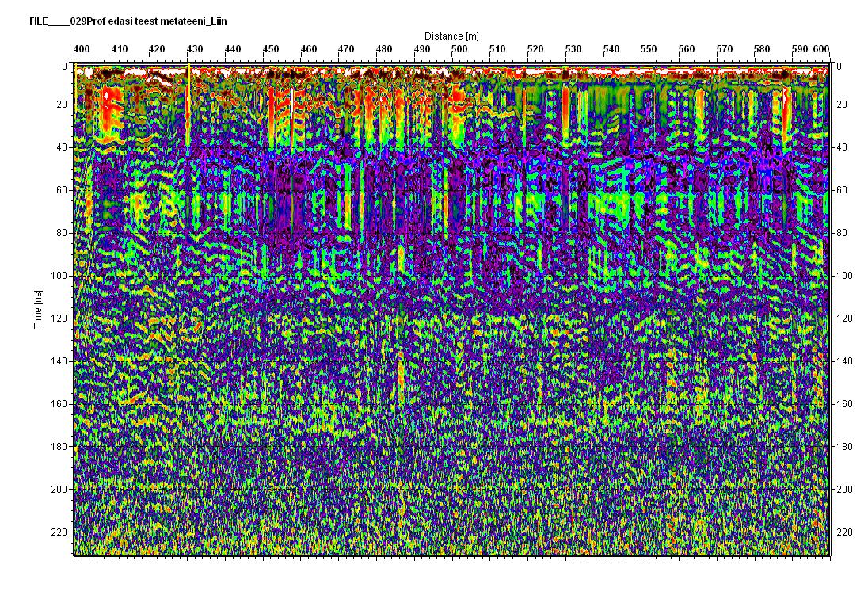Image resolution: width=868 pixels, height=599 pixels.
Task: Select the 500 distance tick label
Action: click(459, 48)
